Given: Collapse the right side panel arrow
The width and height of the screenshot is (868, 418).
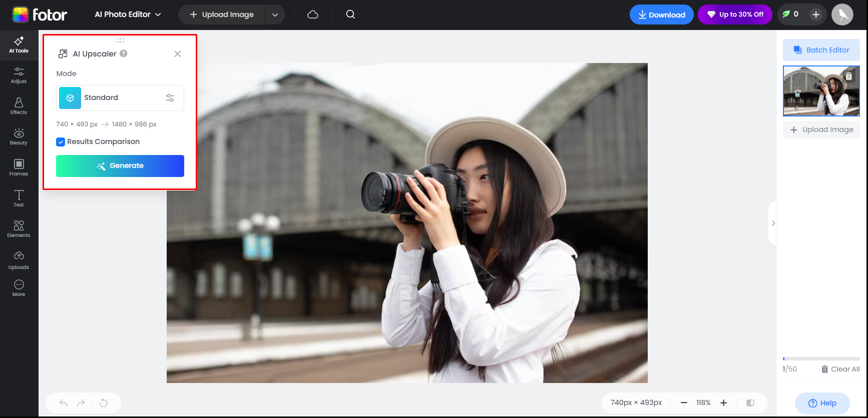Looking at the screenshot, I should pyautogui.click(x=773, y=223).
